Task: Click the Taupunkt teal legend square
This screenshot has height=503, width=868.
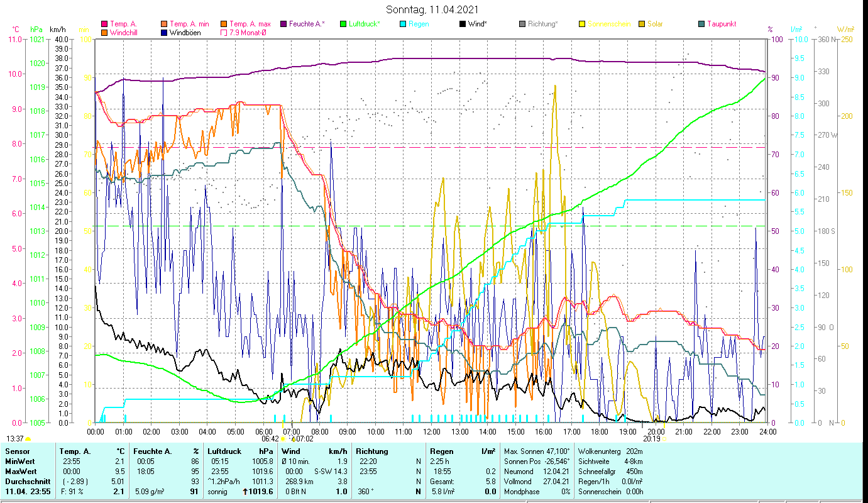Action: [701, 24]
